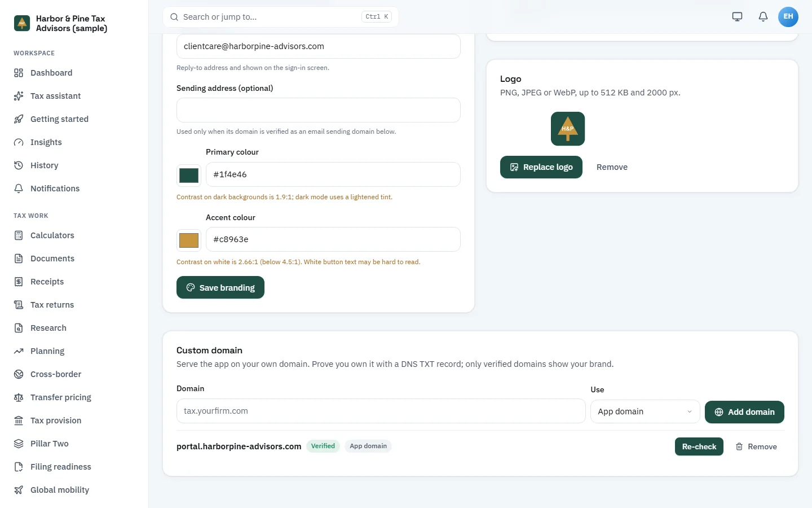Viewport: 812px width, 508px height.
Task: Click the Domain input field
Action: 381,411
